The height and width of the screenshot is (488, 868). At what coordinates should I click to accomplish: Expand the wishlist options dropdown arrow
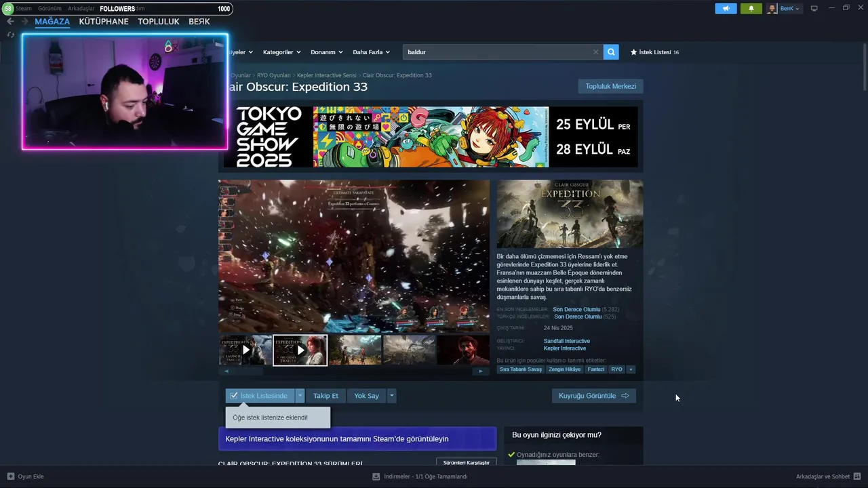(300, 396)
